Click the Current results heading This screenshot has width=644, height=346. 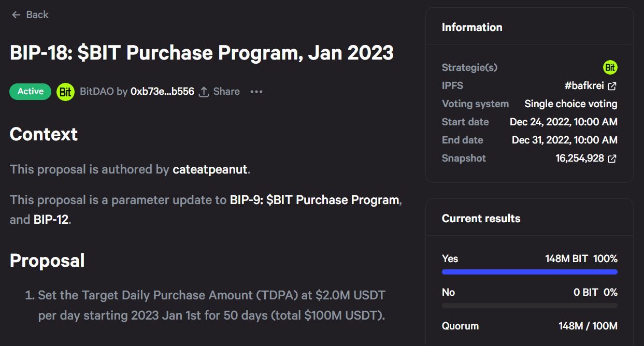481,219
